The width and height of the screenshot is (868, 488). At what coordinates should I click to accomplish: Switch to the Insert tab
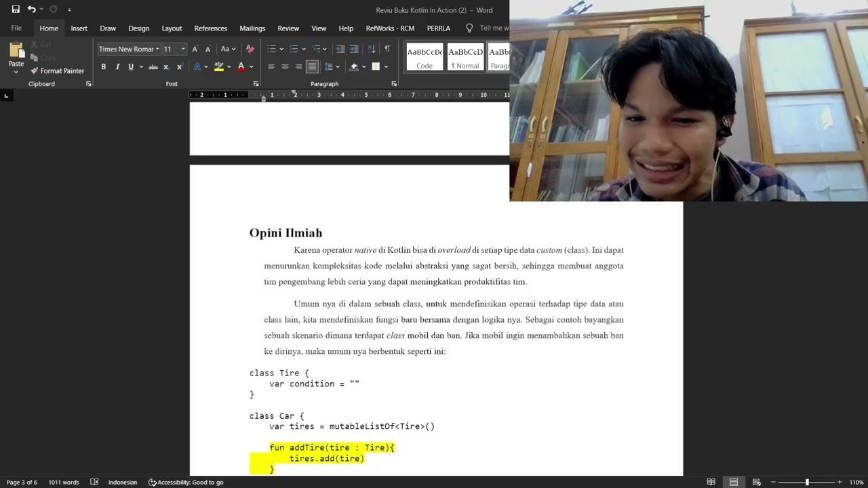tap(79, 28)
